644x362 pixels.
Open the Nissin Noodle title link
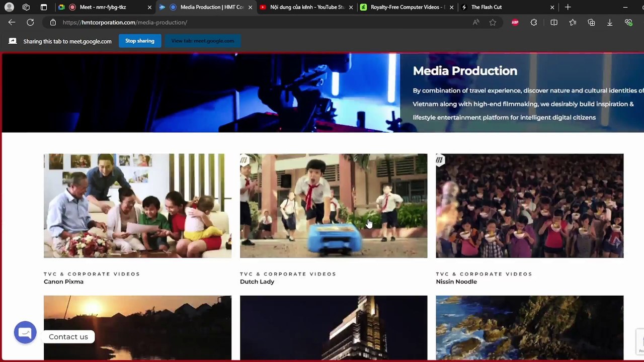tap(456, 282)
